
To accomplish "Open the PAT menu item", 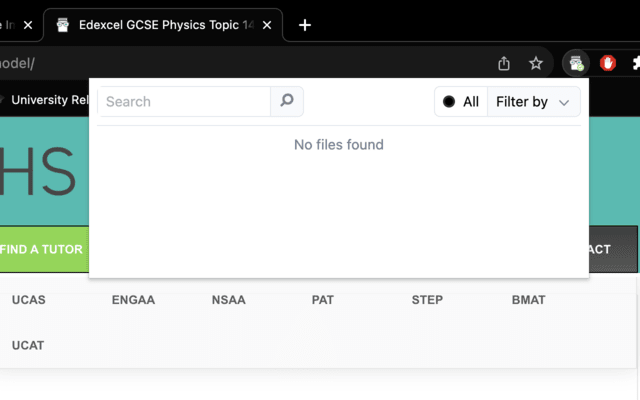I will click(x=322, y=300).
